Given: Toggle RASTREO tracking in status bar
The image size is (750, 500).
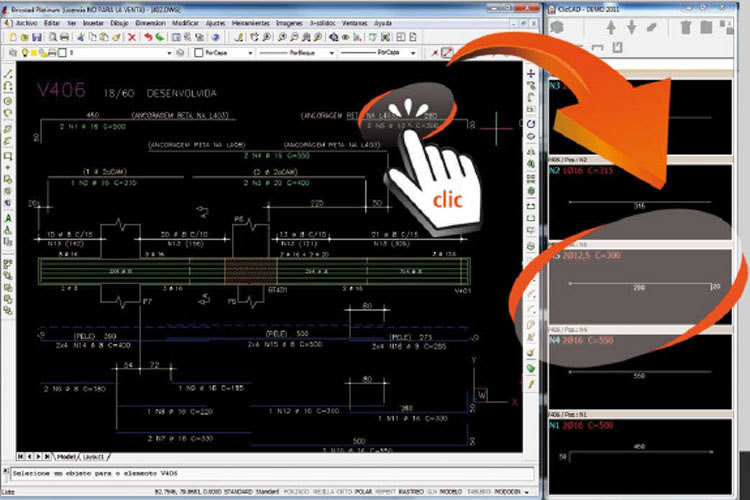Looking at the screenshot, I should pyautogui.click(x=410, y=492).
